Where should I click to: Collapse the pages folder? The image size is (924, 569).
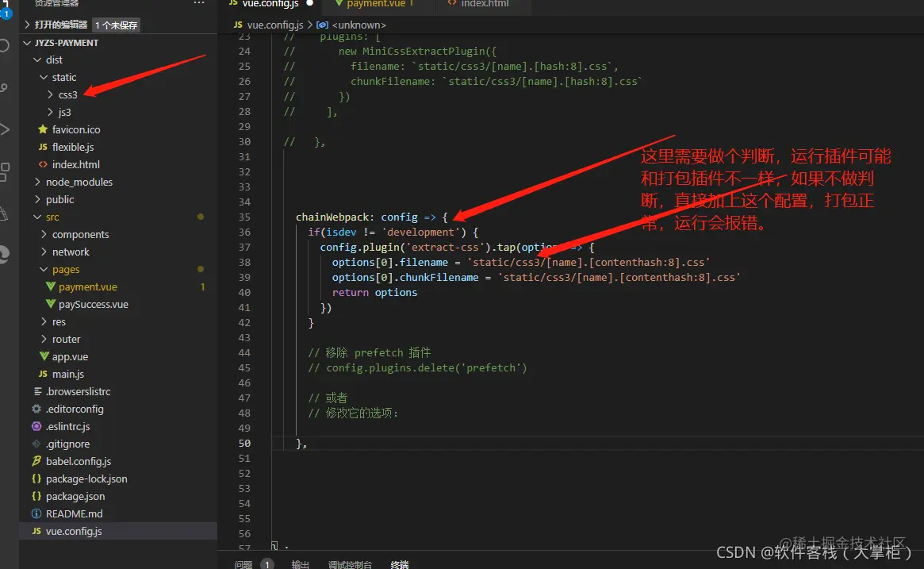44,270
